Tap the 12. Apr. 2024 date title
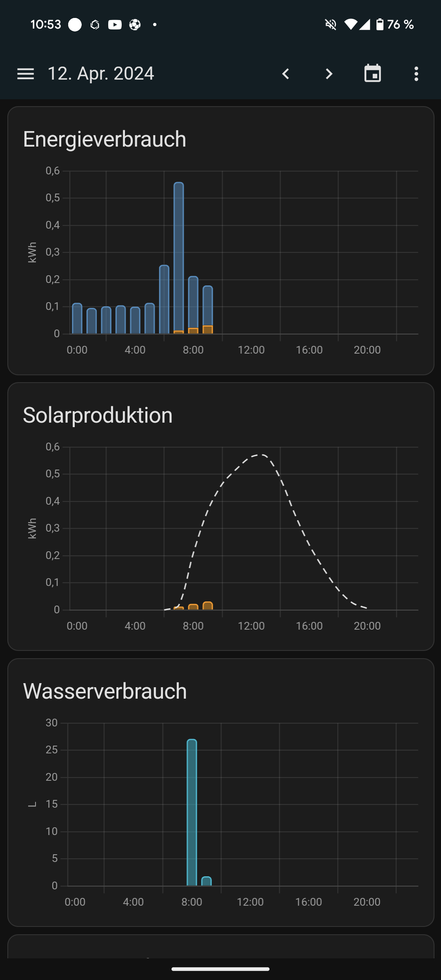 (x=101, y=74)
